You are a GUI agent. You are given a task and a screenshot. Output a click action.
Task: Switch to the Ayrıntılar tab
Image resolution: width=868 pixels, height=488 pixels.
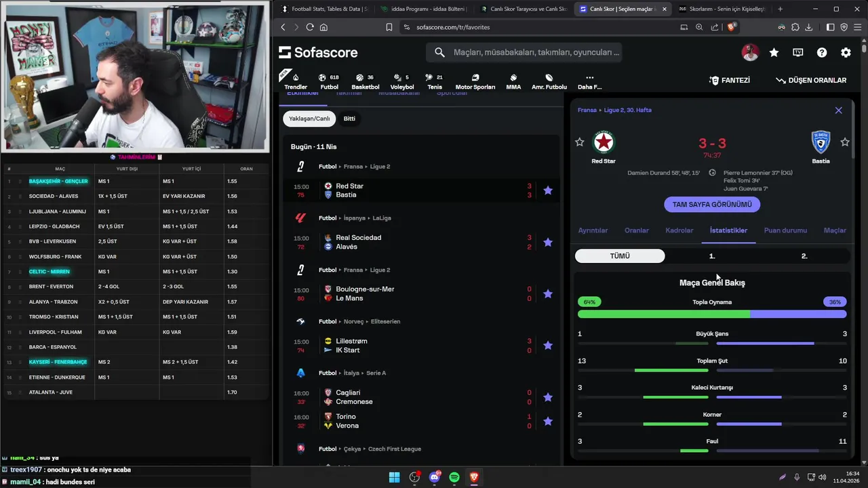click(593, 230)
